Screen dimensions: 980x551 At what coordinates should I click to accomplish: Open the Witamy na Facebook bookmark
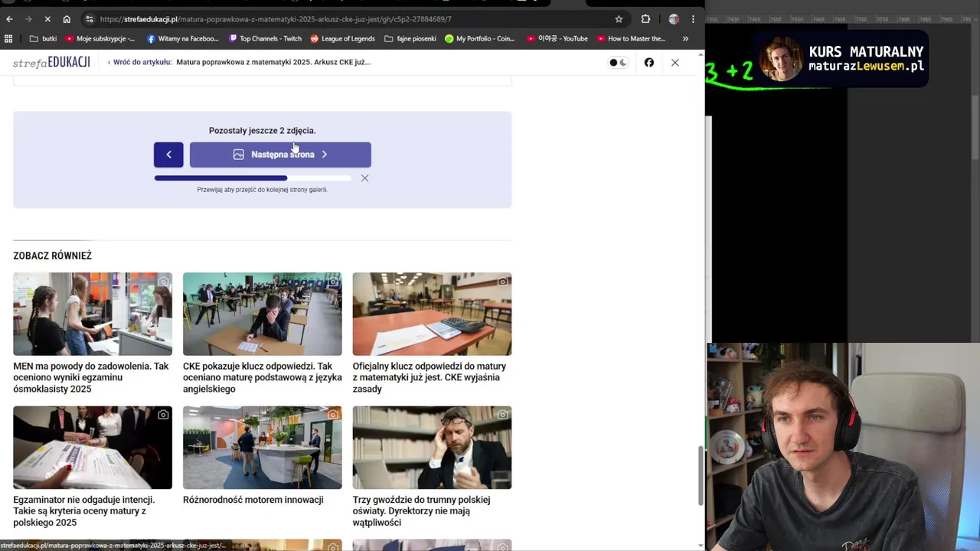pyautogui.click(x=183, y=38)
